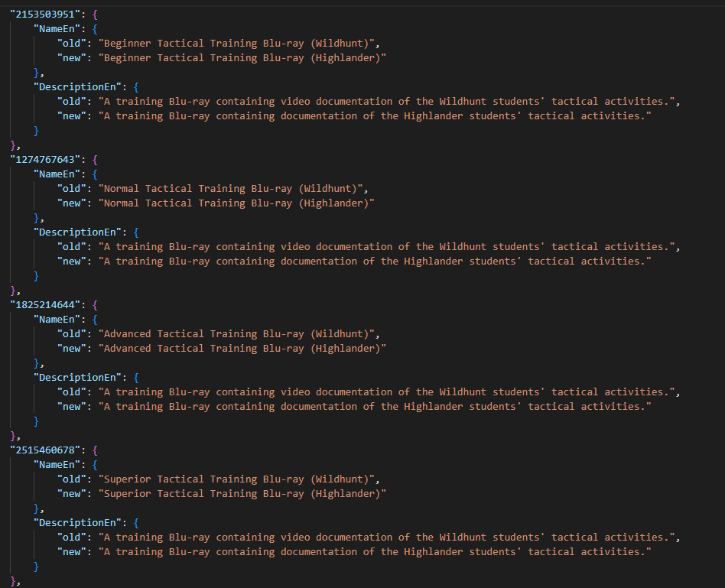Click "Beginner Tactical Training Blu-ray (Highlander)" string
The height and width of the screenshot is (588, 725).
pos(242,58)
